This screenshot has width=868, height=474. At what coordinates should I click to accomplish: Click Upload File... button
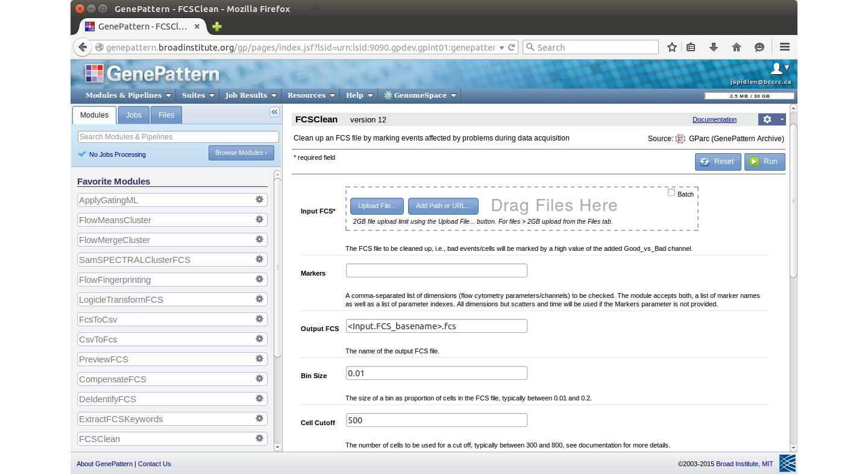tap(377, 206)
